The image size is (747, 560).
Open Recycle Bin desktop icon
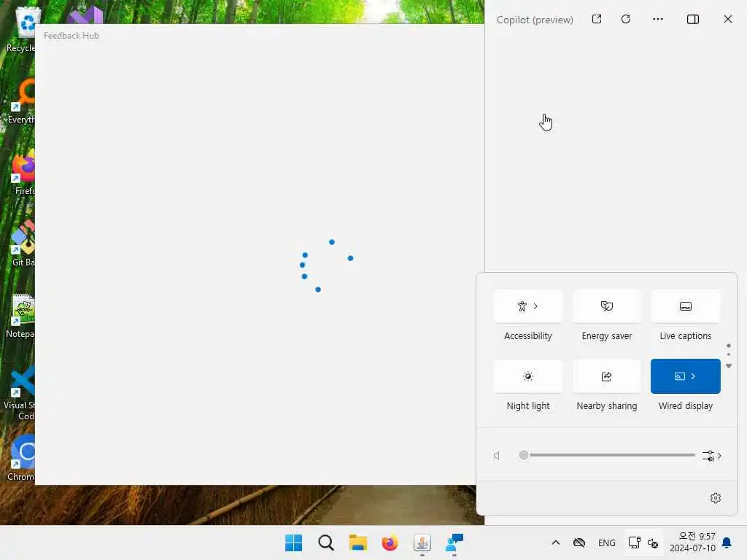pos(21,29)
